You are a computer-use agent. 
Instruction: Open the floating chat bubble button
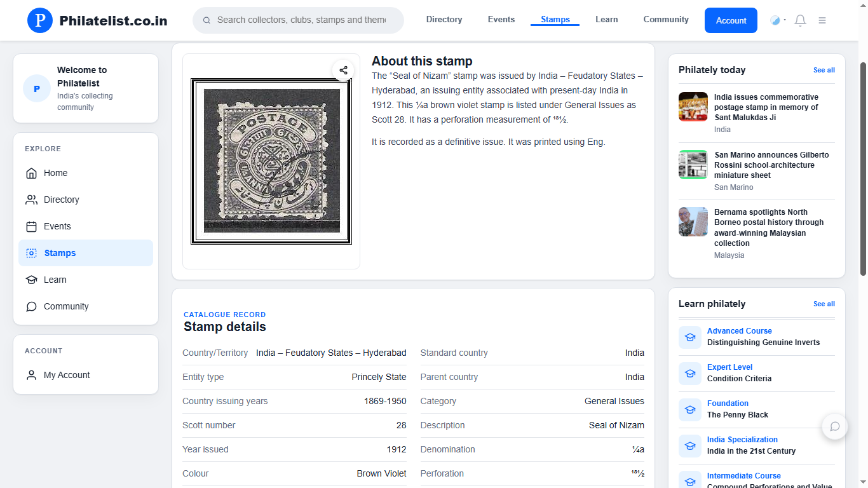pos(835,426)
